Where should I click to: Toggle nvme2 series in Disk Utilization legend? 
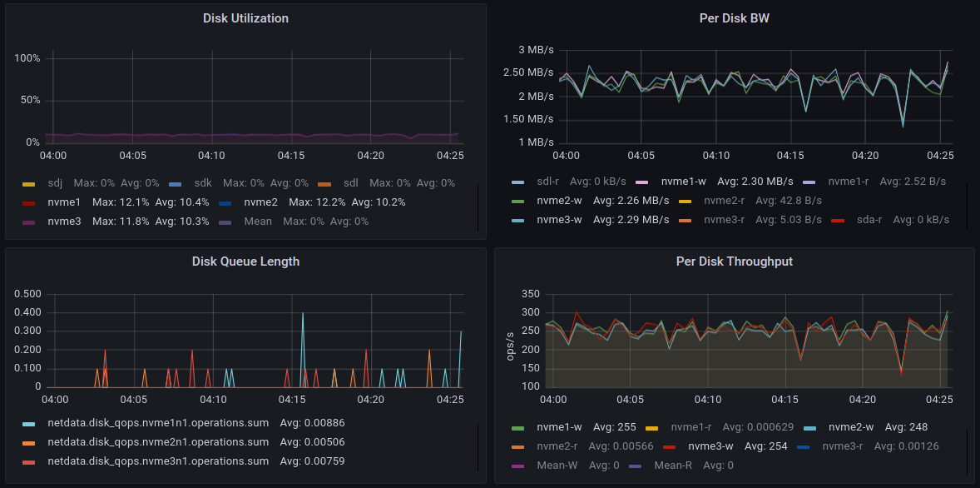tap(260, 202)
